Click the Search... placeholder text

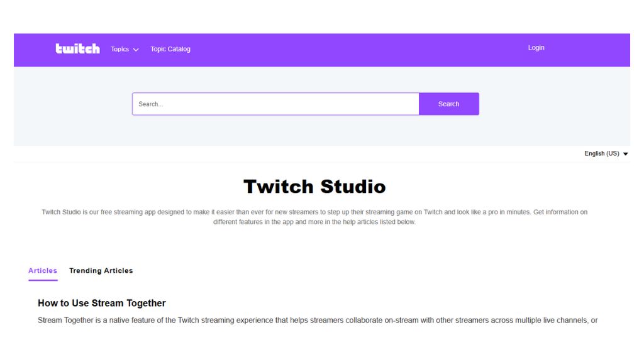click(x=151, y=104)
